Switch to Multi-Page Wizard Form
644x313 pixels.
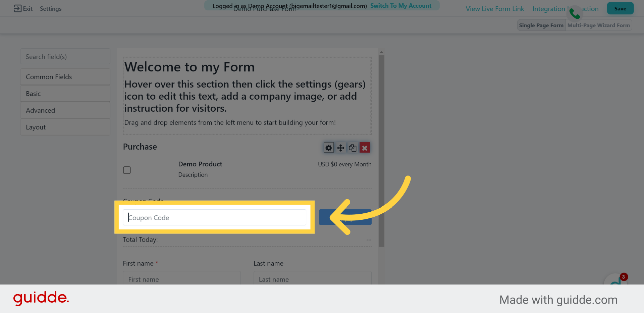pyautogui.click(x=599, y=25)
